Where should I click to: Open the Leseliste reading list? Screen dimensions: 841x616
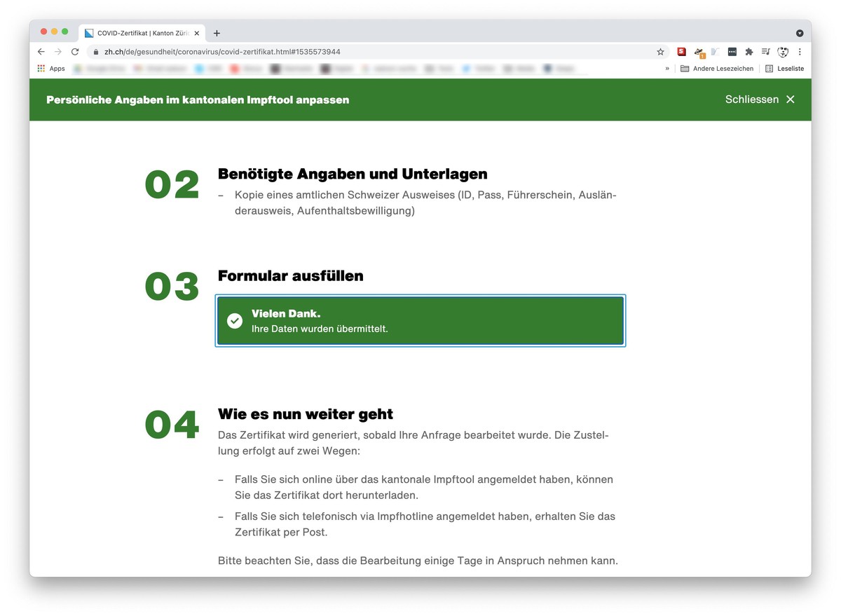pyautogui.click(x=784, y=69)
